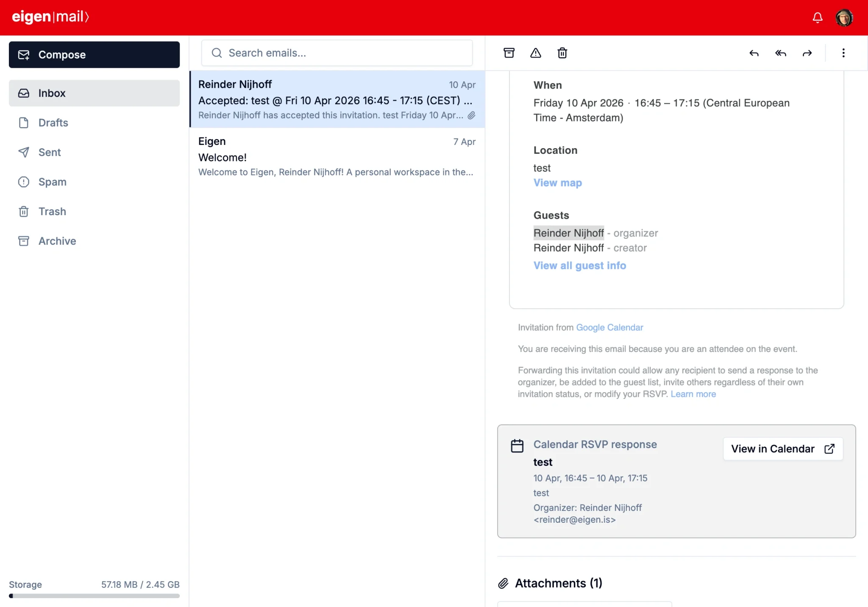Open the Spam folder
This screenshot has width=868, height=607.
[52, 182]
